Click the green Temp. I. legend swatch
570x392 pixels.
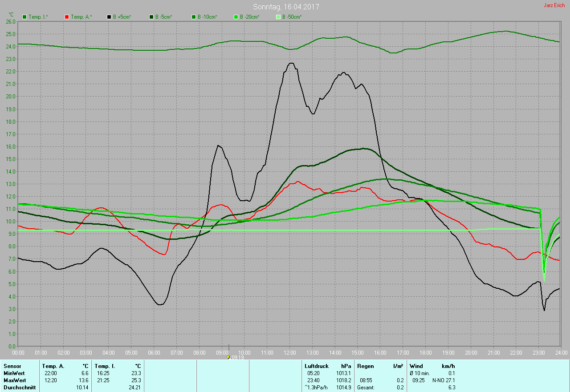tap(24, 17)
